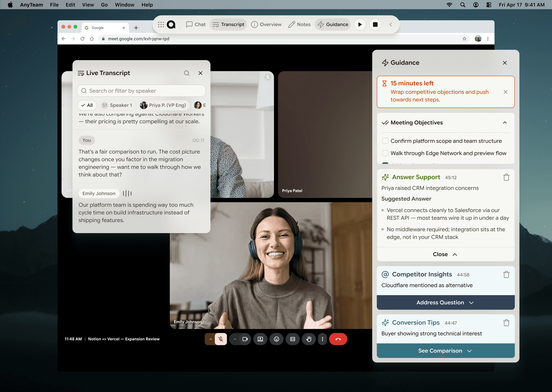Toggle the camera off
The height and width of the screenshot is (392, 552).
tap(245, 339)
